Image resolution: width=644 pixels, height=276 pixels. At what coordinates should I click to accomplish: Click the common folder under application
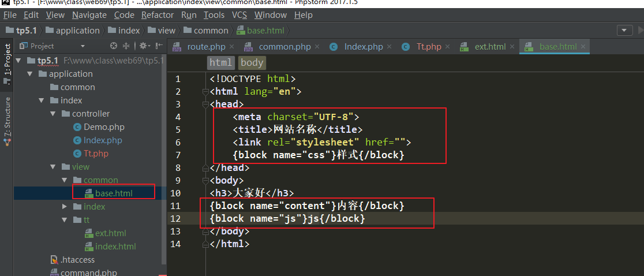pos(78,87)
